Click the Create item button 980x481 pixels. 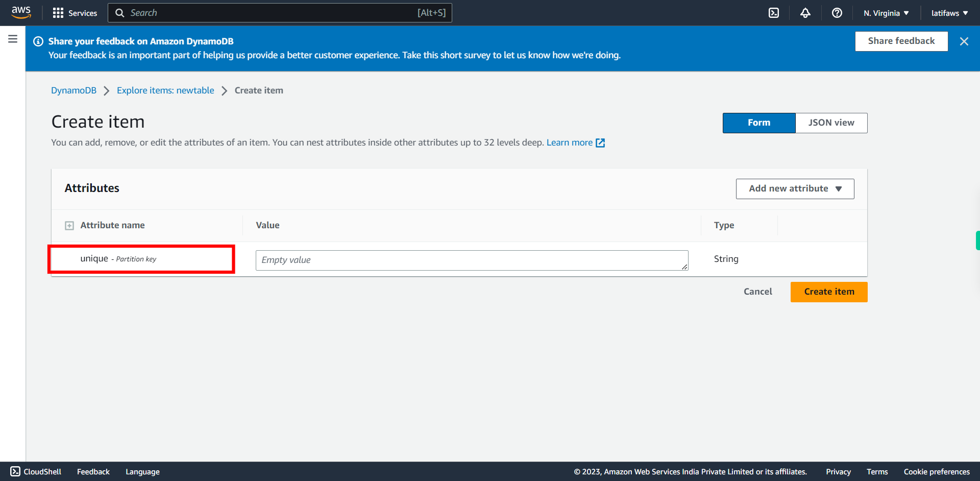coord(829,292)
